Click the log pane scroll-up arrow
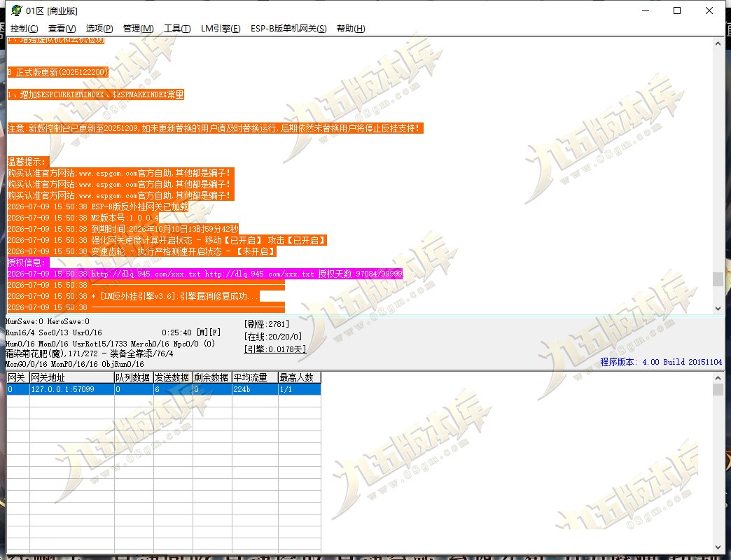This screenshot has height=560, width=731. pyautogui.click(x=718, y=44)
